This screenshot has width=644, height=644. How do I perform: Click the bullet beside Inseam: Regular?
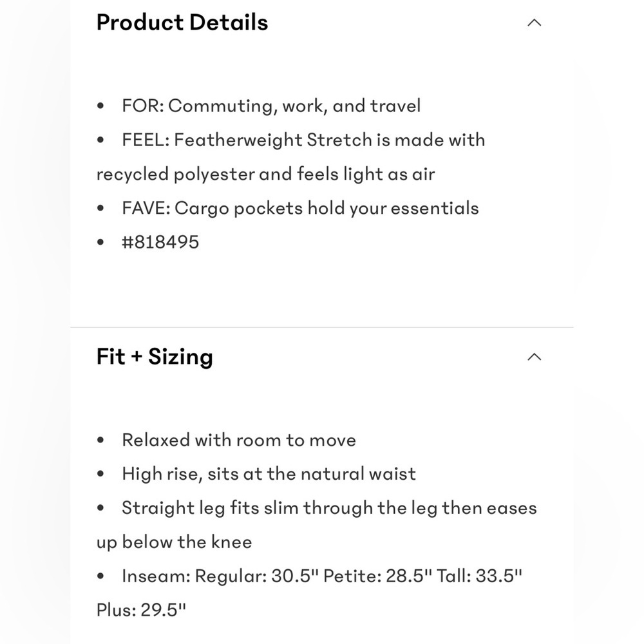point(100,576)
